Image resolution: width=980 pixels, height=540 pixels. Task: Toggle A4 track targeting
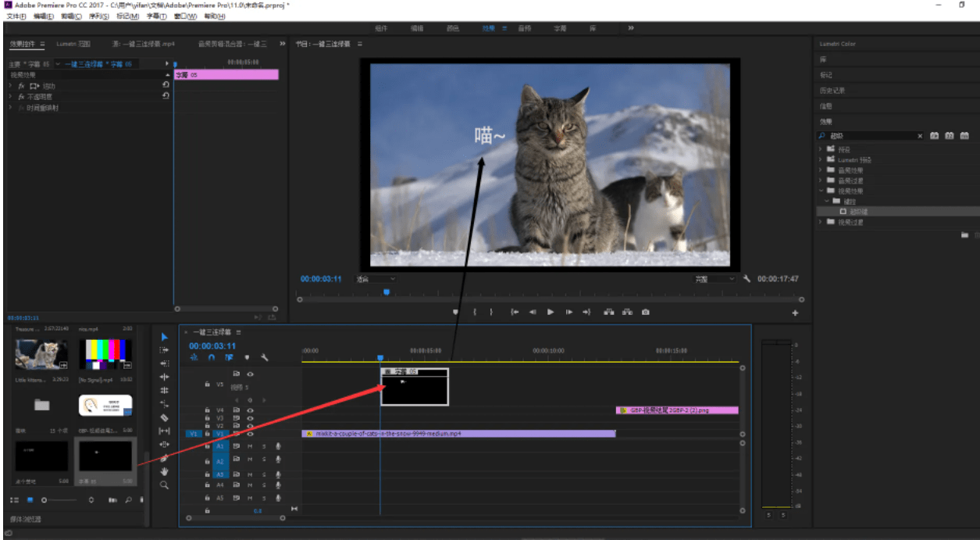pos(220,485)
